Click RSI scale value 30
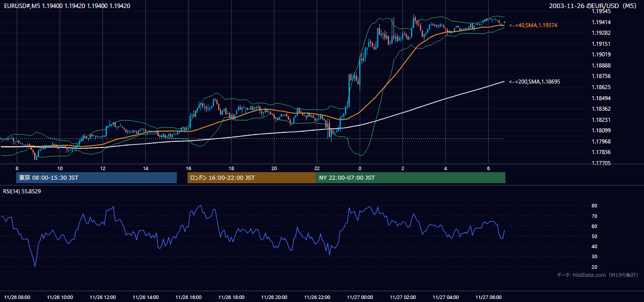 click(595, 257)
